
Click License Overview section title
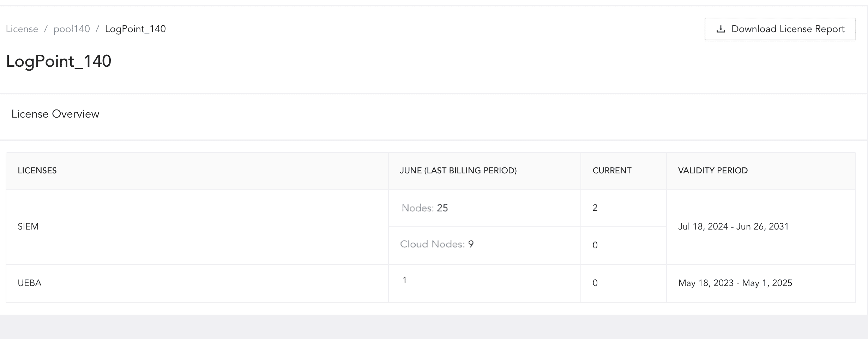(x=55, y=114)
